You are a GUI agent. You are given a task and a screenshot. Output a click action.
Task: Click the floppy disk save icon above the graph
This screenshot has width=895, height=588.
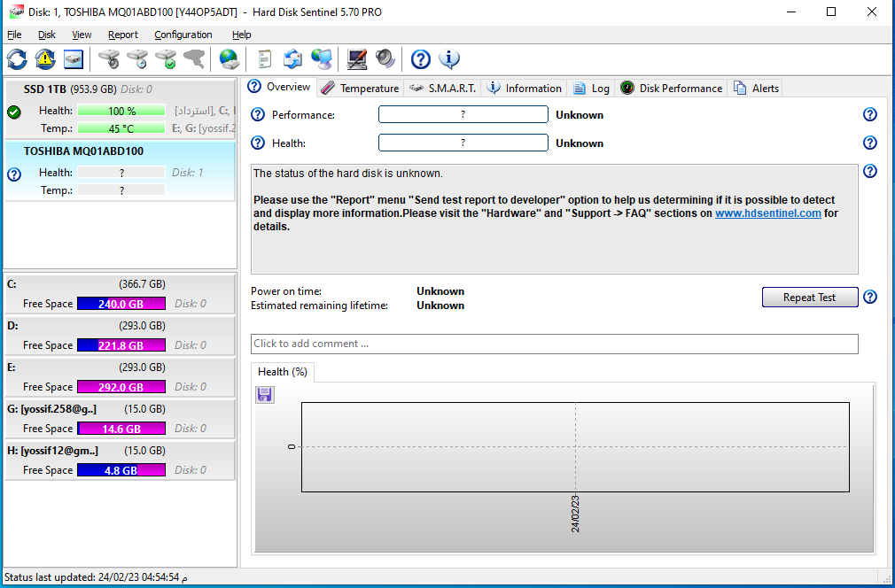[x=264, y=395]
